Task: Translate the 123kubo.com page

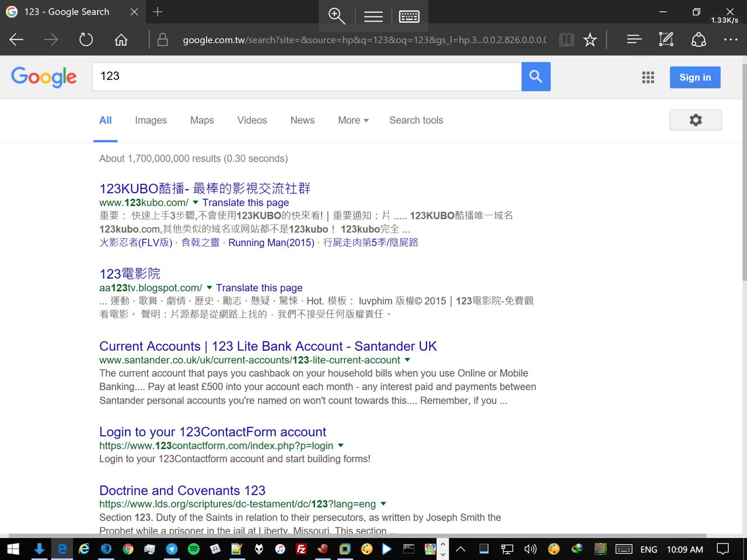Action: coord(246,202)
